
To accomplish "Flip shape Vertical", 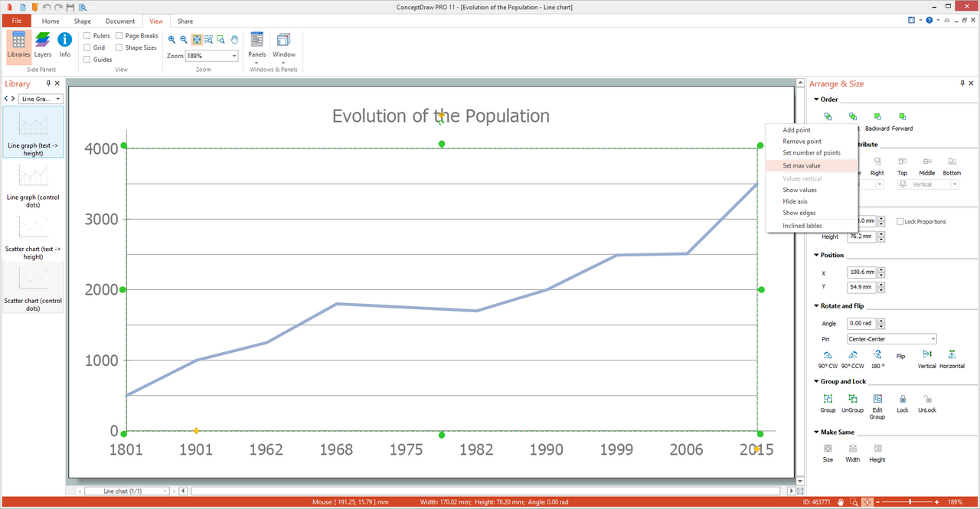I will click(927, 359).
